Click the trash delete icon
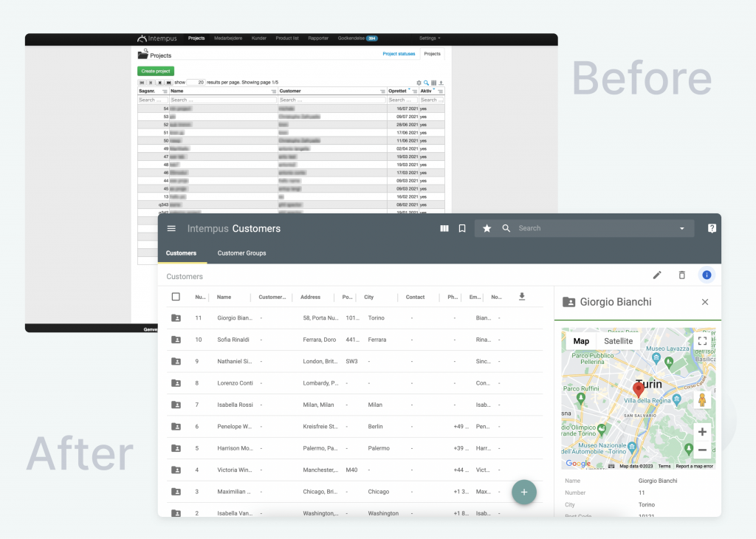 tap(682, 275)
